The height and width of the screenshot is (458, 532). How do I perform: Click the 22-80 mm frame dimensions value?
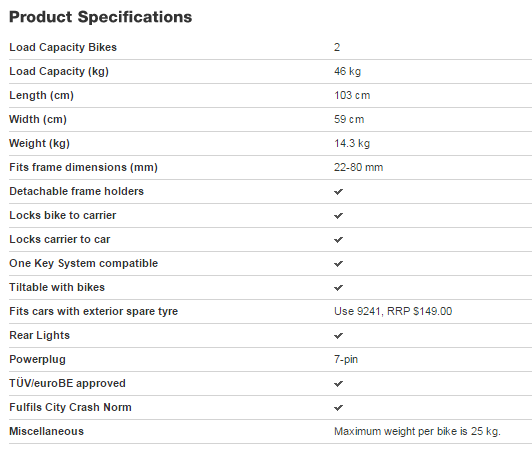tap(358, 167)
